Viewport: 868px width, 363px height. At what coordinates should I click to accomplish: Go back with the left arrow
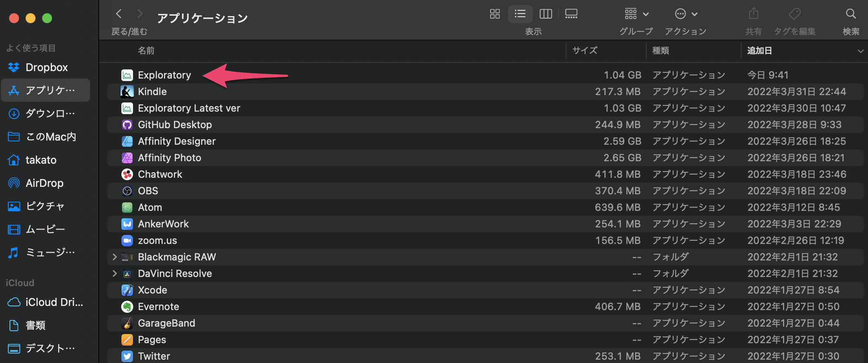click(x=119, y=14)
